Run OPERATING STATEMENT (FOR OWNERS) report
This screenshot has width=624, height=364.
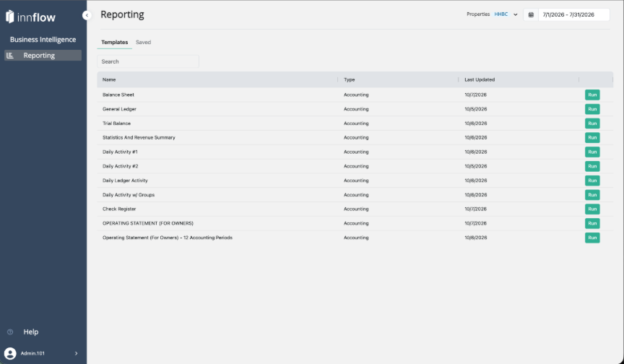pyautogui.click(x=592, y=223)
